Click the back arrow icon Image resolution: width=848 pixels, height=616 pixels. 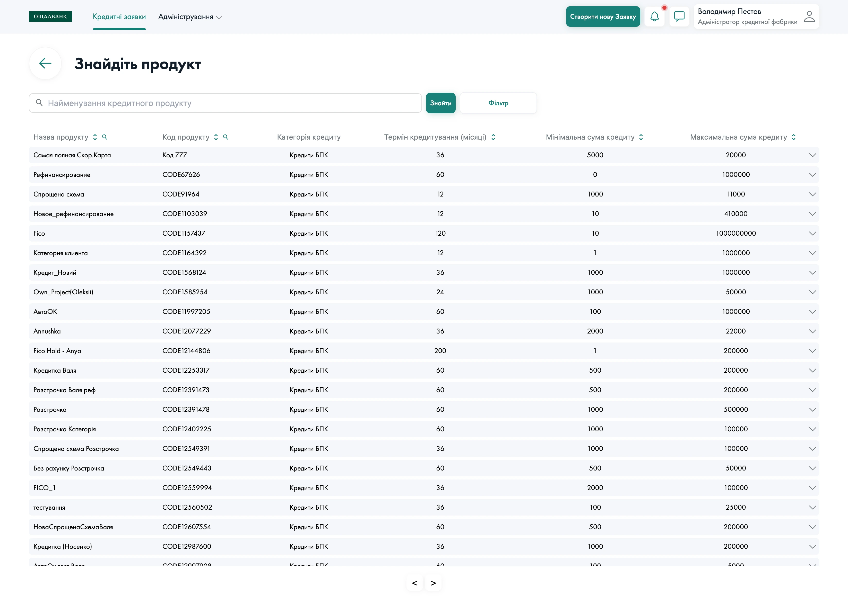tap(45, 63)
